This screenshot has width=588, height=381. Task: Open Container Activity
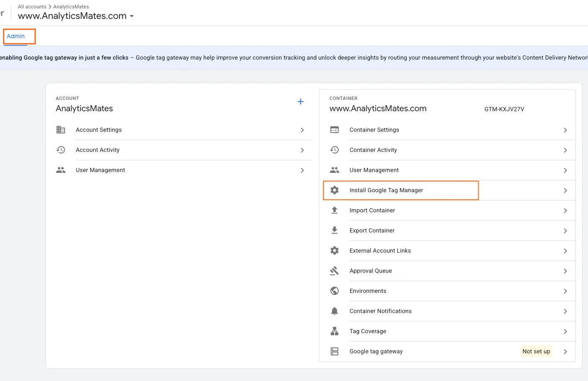pyautogui.click(x=447, y=150)
